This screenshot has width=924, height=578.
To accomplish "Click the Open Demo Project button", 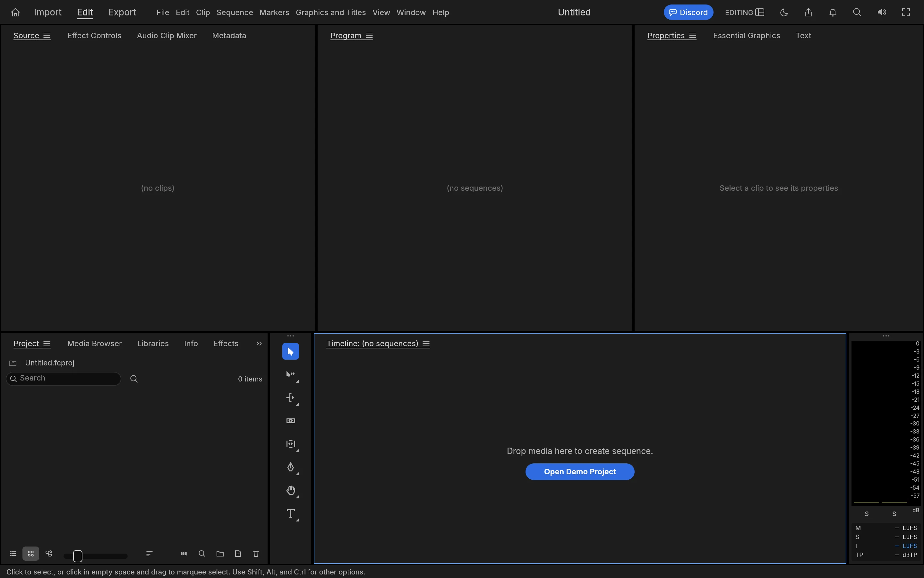I will [580, 472].
